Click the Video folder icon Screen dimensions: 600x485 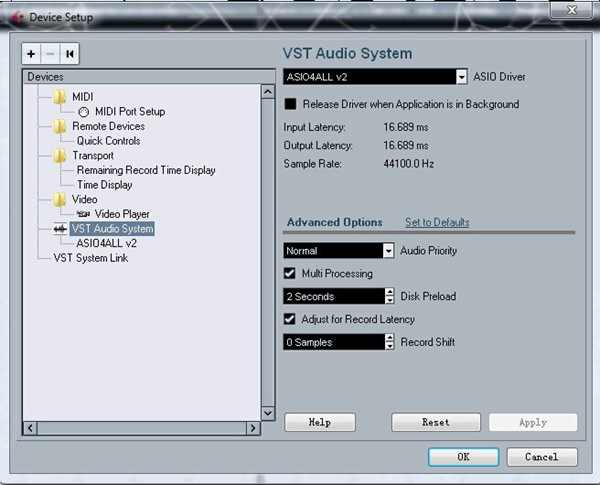pos(59,199)
